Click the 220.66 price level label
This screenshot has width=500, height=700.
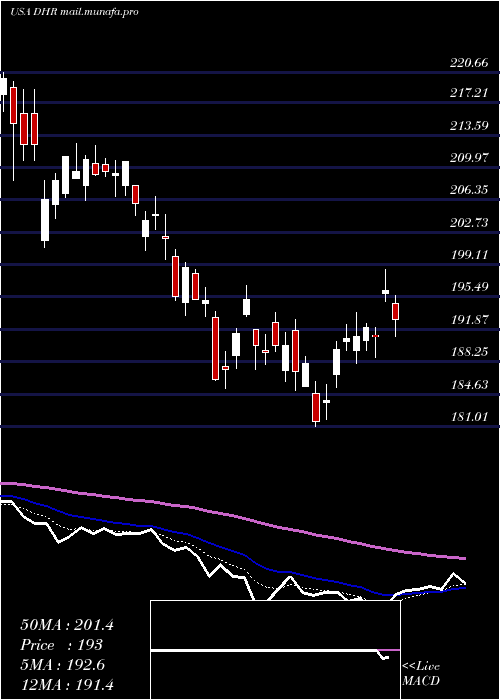(x=469, y=63)
